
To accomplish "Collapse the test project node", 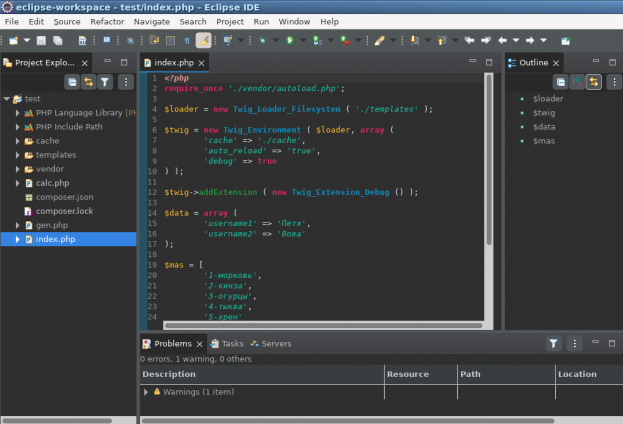I will 6,99.
